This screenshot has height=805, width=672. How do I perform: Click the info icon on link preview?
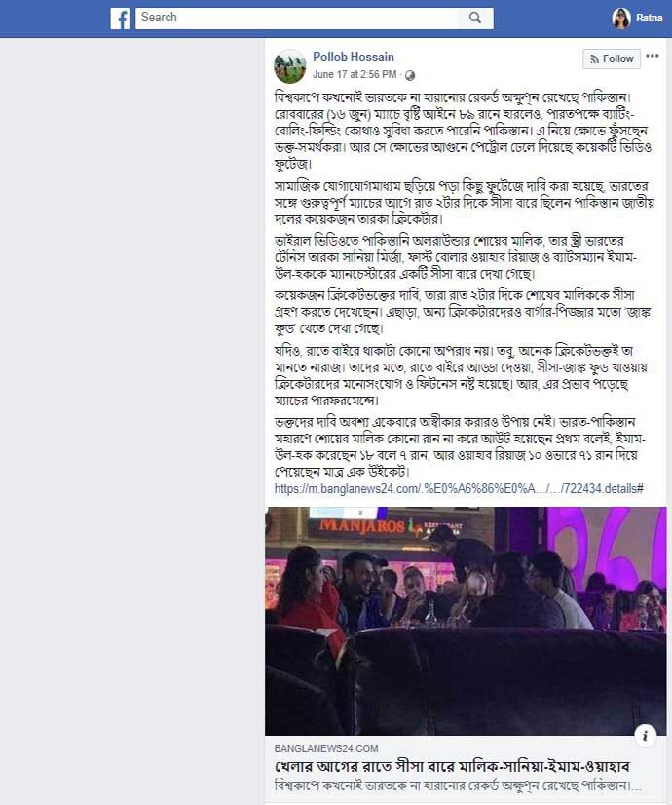tap(646, 735)
